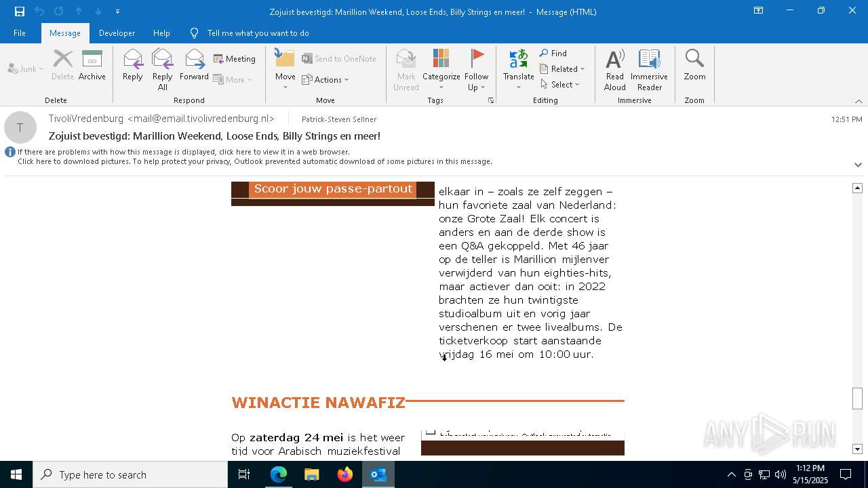Screen dimensions: 868x488
Task: Switch to the Message tab
Action: click(x=65, y=33)
